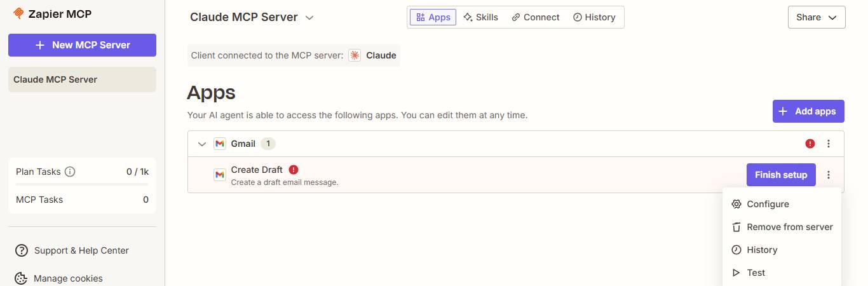Click the Apps page heading
Image resolution: width=868 pixels, height=286 pixels.
[x=212, y=93]
